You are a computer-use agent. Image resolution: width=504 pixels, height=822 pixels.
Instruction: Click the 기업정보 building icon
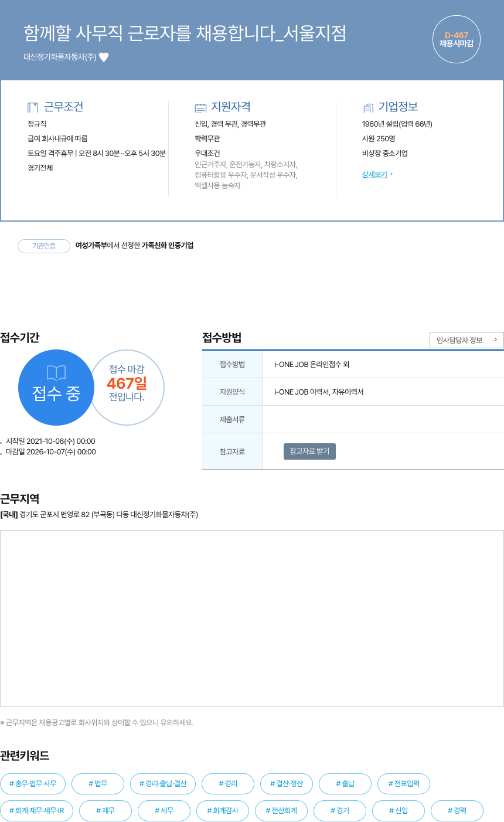368,107
